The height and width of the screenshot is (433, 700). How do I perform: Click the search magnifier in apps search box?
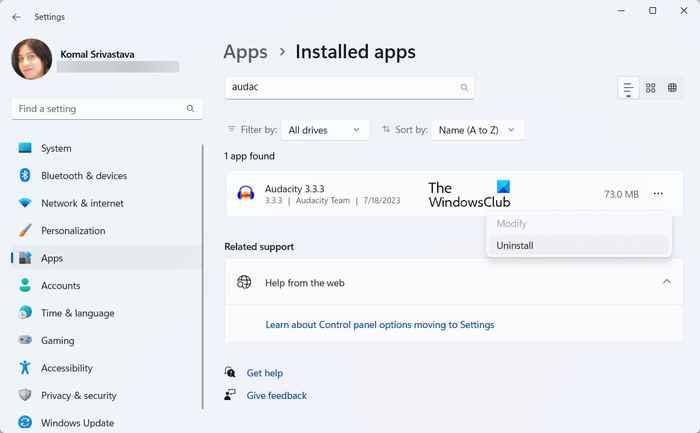point(464,88)
